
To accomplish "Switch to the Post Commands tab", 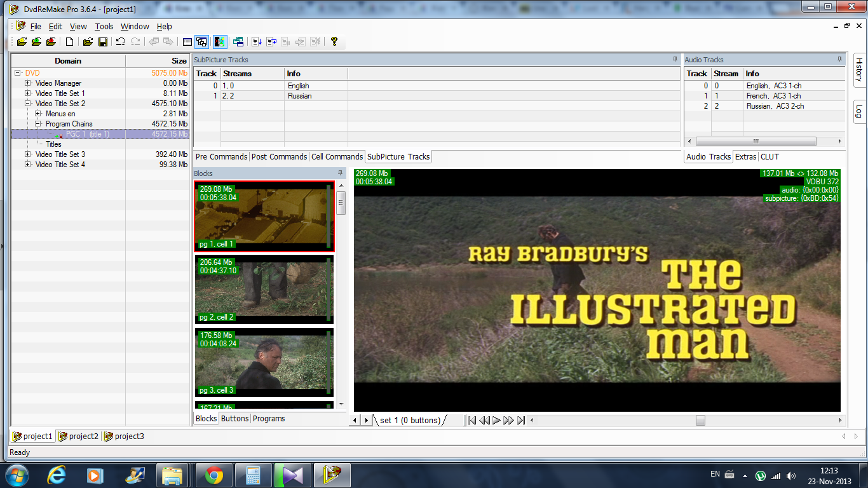I will tap(280, 157).
